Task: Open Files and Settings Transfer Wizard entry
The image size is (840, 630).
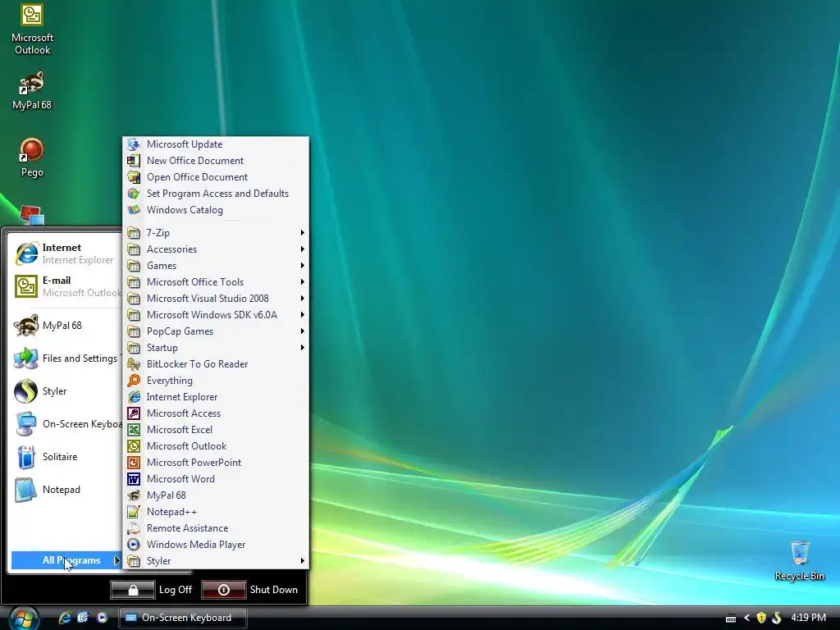Action: 66,358
